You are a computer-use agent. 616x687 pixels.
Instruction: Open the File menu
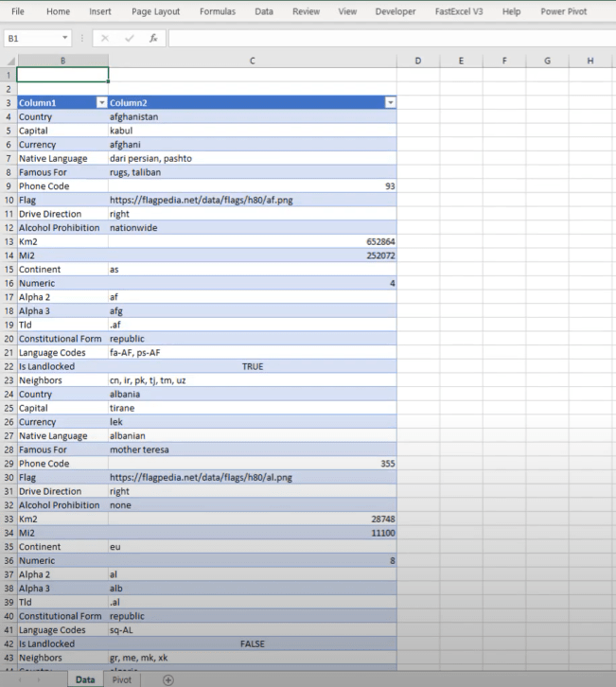[x=18, y=11]
